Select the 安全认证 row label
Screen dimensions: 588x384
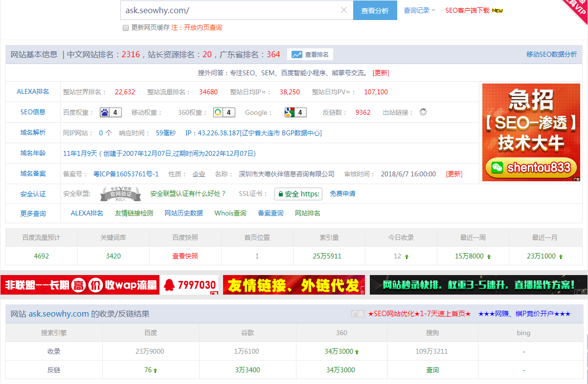pos(33,194)
